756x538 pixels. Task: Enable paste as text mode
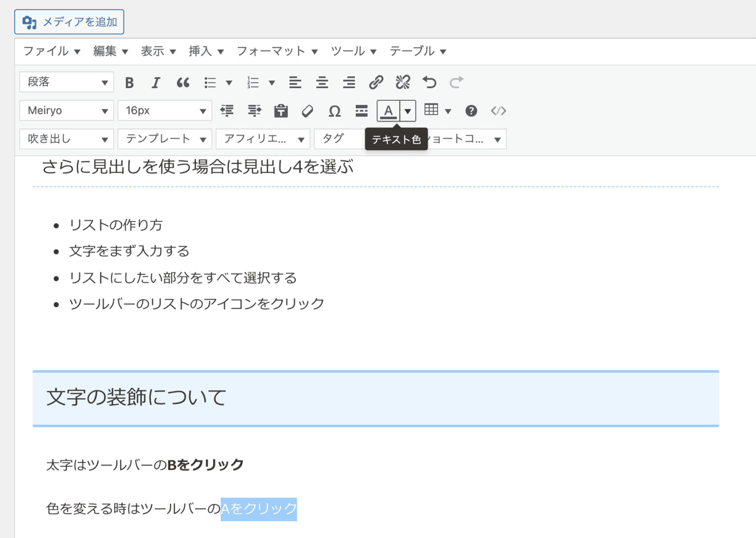coord(281,111)
